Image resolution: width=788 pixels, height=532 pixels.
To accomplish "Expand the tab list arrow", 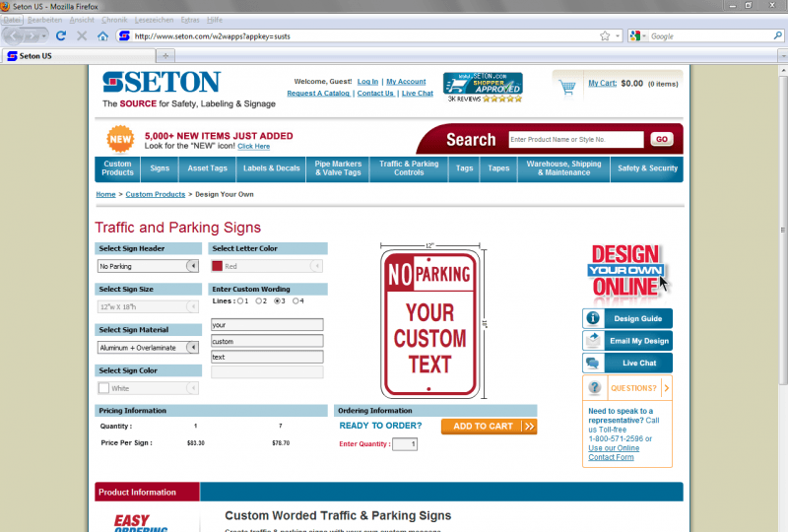I will pos(782,56).
